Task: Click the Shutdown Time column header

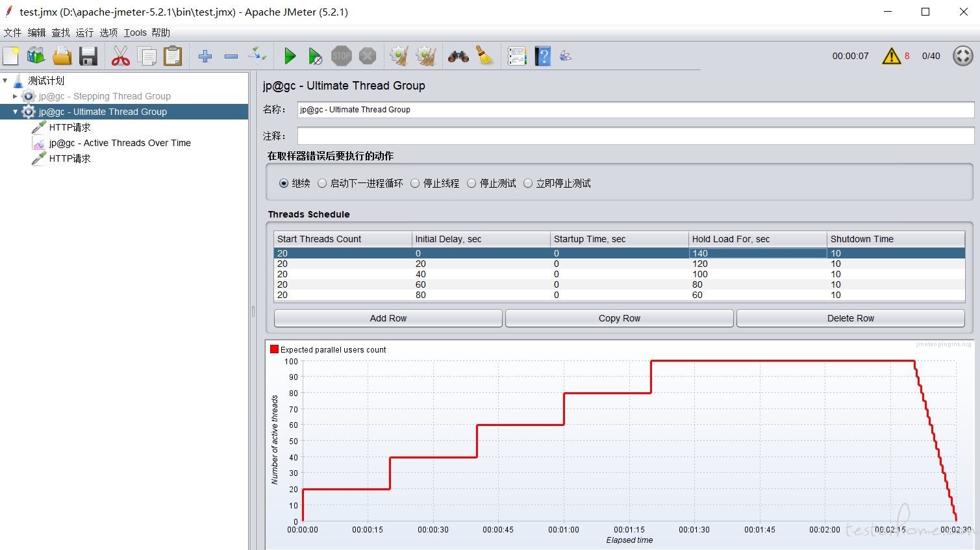Action: click(x=896, y=239)
